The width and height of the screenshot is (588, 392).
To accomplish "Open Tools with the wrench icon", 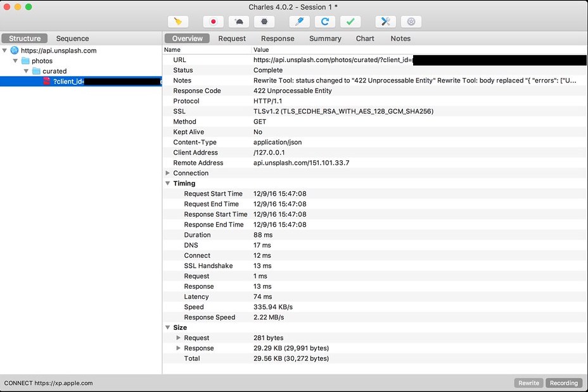I will [x=385, y=22].
